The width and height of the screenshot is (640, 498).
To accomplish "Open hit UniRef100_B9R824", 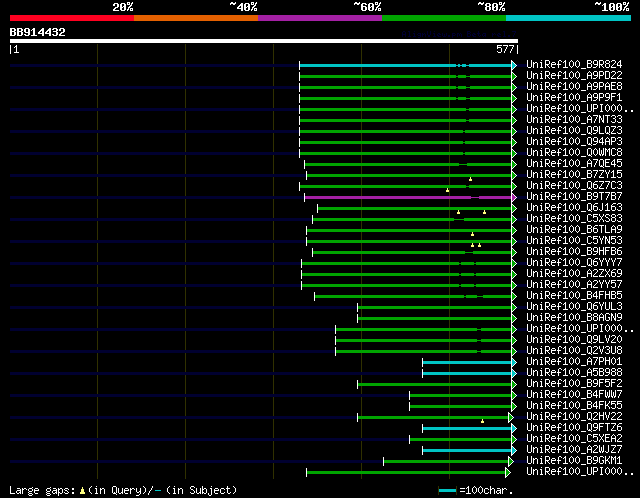I will (574, 64).
